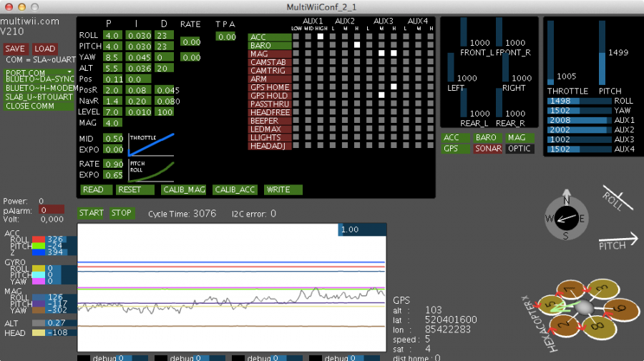
Task: Click the PASSTHRU mode label
Action: tap(270, 104)
